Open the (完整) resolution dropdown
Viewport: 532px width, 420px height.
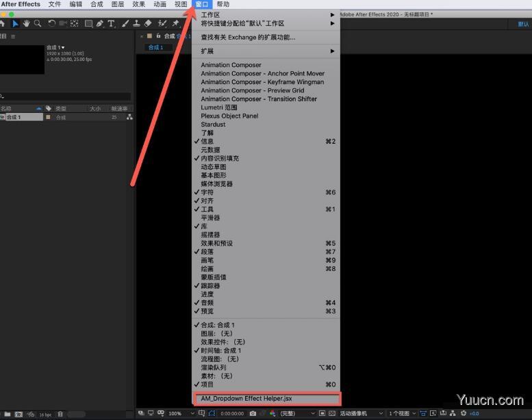[x=297, y=413]
